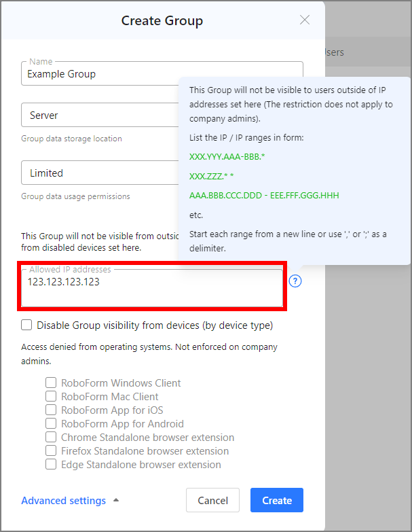Enable Disable Group visibility from devices checkbox

click(26, 325)
